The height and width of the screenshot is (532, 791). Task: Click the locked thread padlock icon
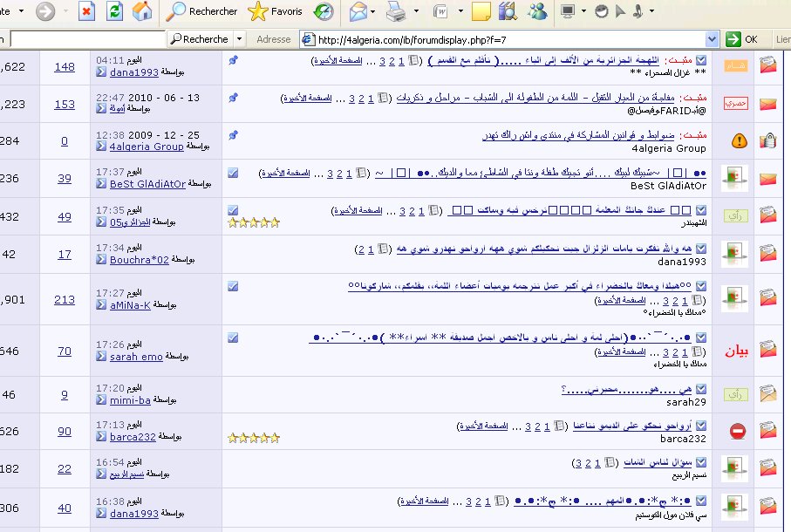pos(767,140)
